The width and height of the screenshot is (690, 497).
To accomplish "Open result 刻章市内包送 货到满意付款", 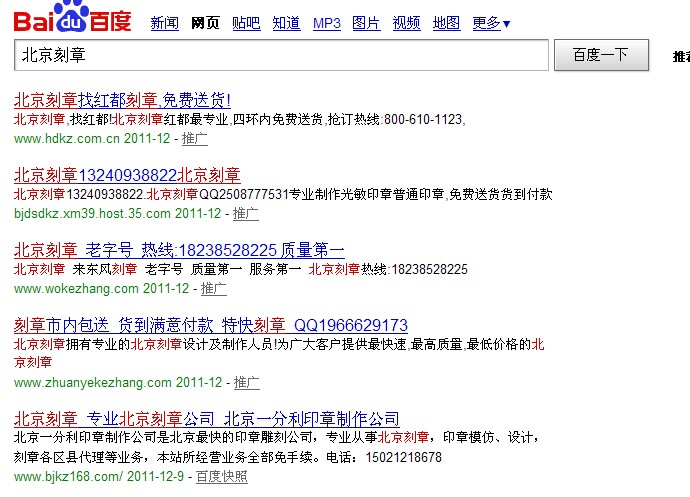I will [210, 325].
